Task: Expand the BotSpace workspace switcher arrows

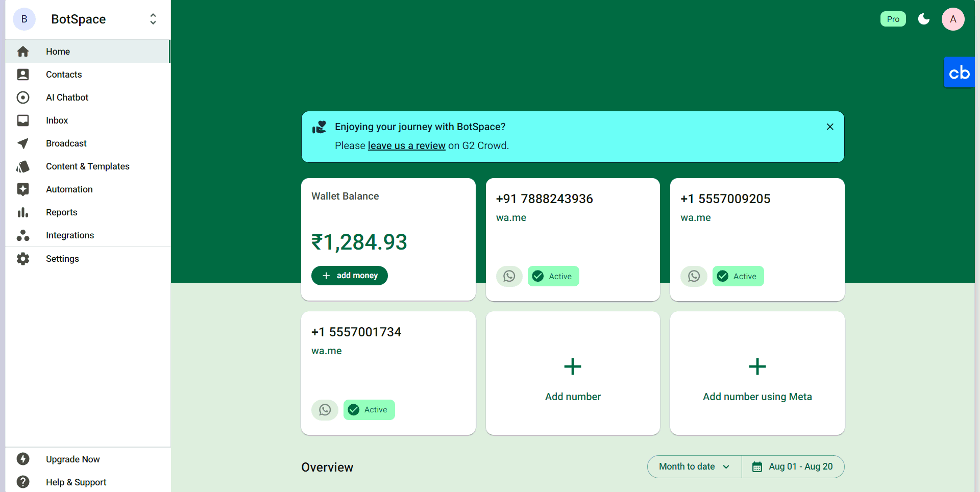Action: click(153, 19)
